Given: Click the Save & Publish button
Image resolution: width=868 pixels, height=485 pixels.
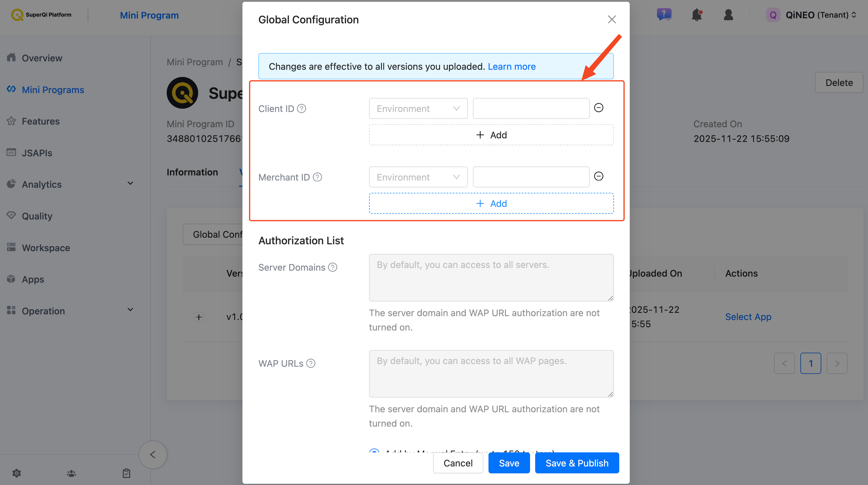Looking at the screenshot, I should pos(577,463).
